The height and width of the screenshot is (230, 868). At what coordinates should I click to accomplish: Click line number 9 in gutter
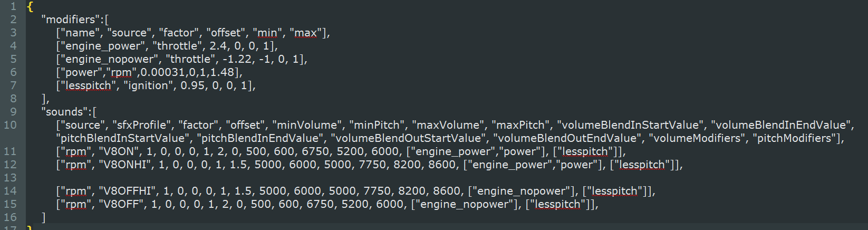pyautogui.click(x=13, y=112)
